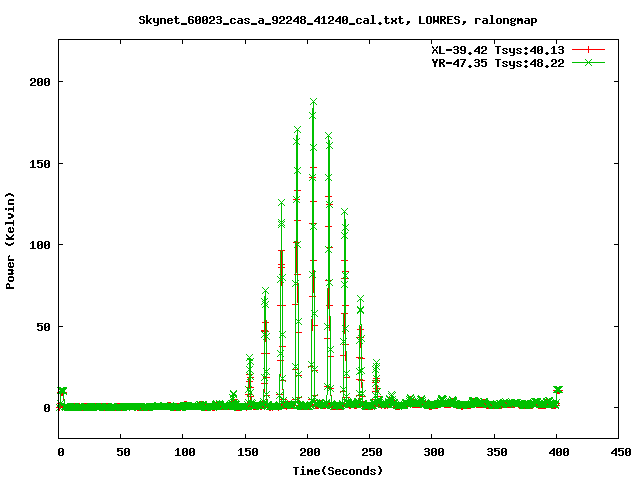
Task: Click the Time(Seconds) x-axis label
Action: point(338,471)
